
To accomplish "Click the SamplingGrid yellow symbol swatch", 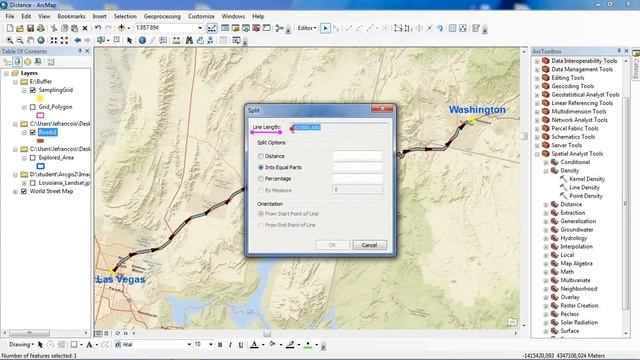I will click(40, 99).
